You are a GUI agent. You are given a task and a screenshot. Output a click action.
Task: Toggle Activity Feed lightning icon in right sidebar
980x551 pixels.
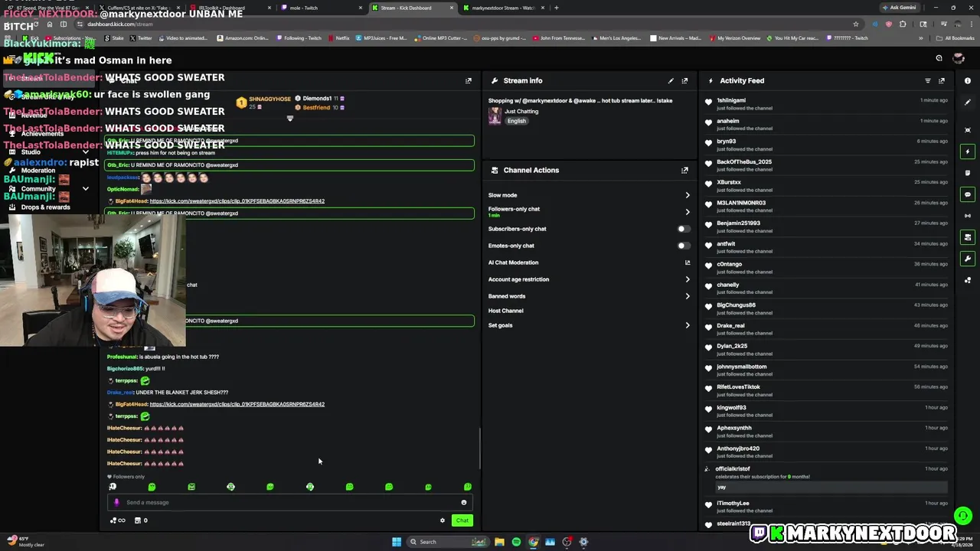tap(968, 152)
